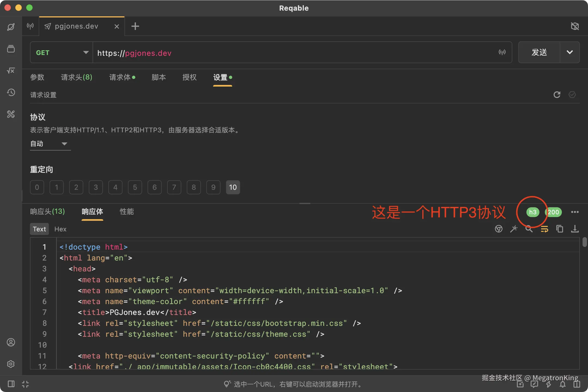
Task: Click the magic wand beautify icon
Action: [514, 229]
